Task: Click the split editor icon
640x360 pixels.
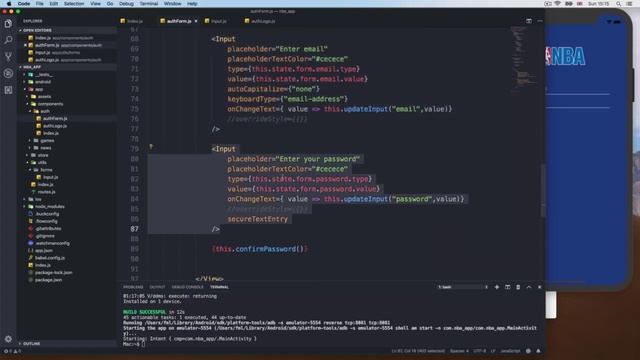Action: point(529,21)
